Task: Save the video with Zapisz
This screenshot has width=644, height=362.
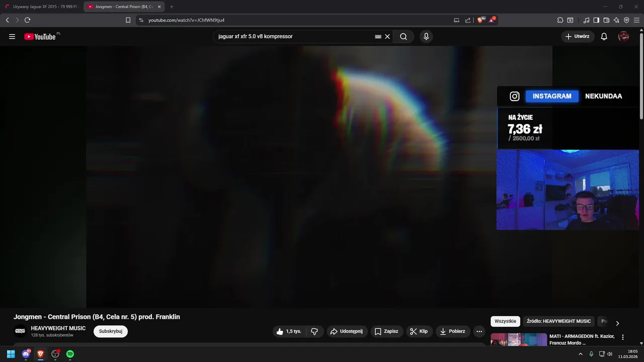Action: pos(386,331)
